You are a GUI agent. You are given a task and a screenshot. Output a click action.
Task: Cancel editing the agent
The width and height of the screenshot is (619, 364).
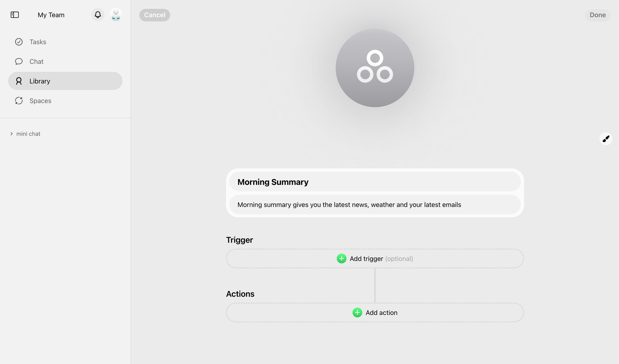pyautogui.click(x=154, y=15)
